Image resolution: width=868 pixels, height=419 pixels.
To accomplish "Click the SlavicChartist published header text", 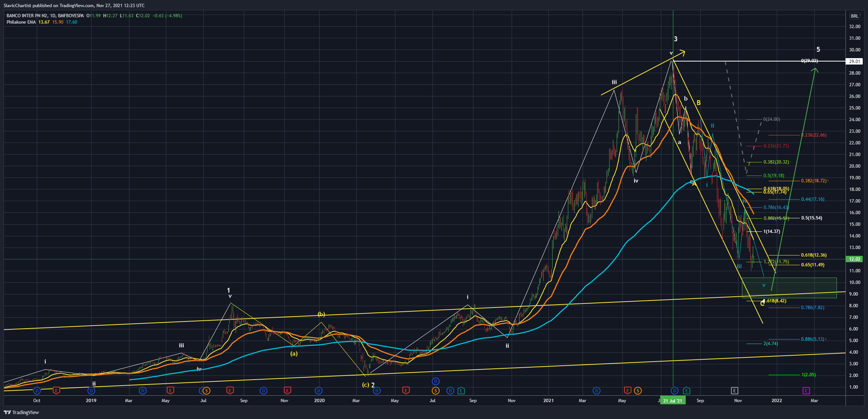I will click(x=74, y=6).
